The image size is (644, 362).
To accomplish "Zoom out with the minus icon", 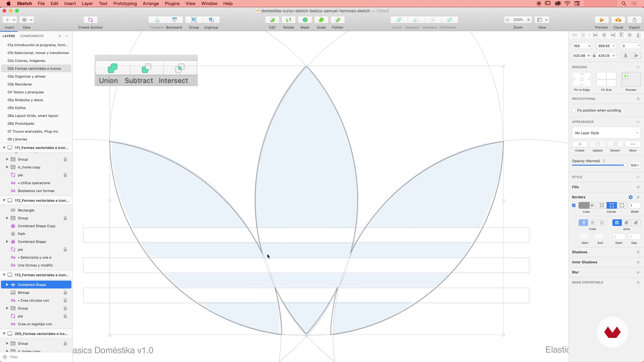I will (x=507, y=20).
